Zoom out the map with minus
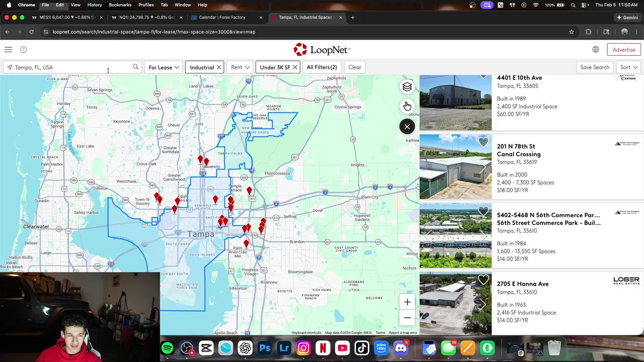 pos(408,318)
